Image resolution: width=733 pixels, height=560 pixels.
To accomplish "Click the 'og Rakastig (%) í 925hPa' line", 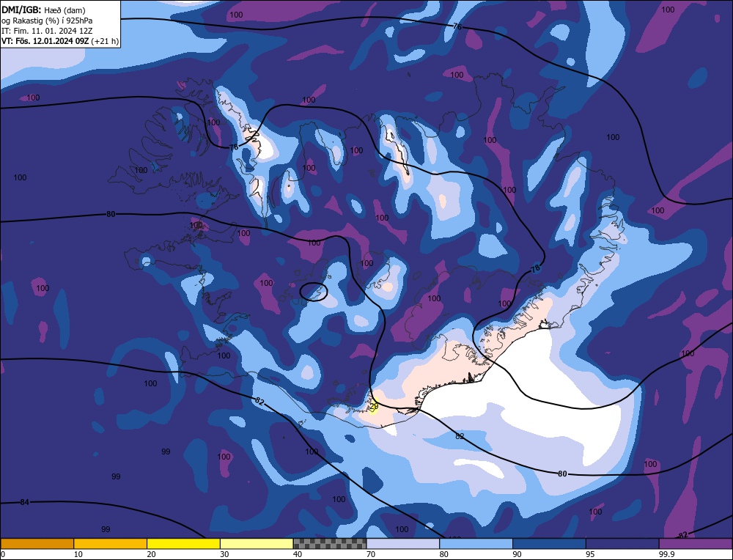I will [x=47, y=21].
